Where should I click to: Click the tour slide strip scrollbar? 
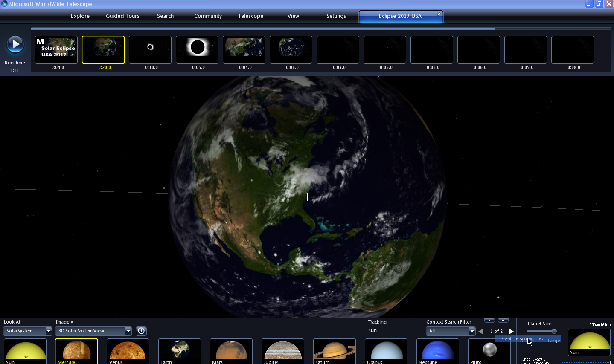coord(263,29)
